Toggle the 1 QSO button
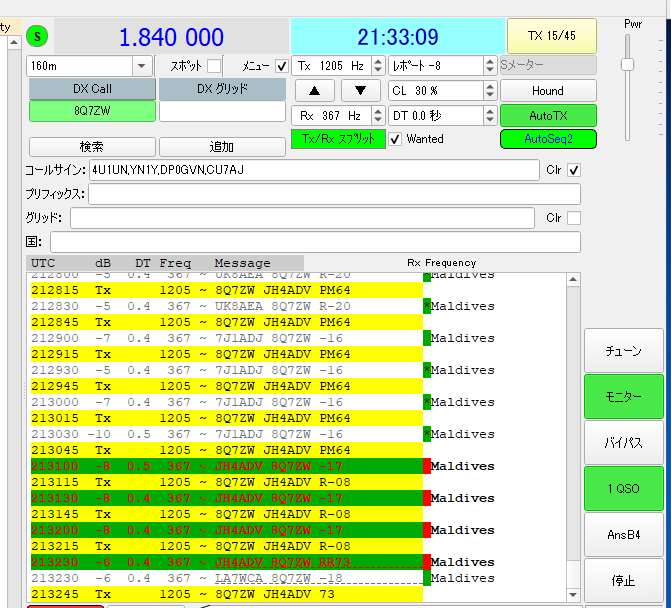 623,488
